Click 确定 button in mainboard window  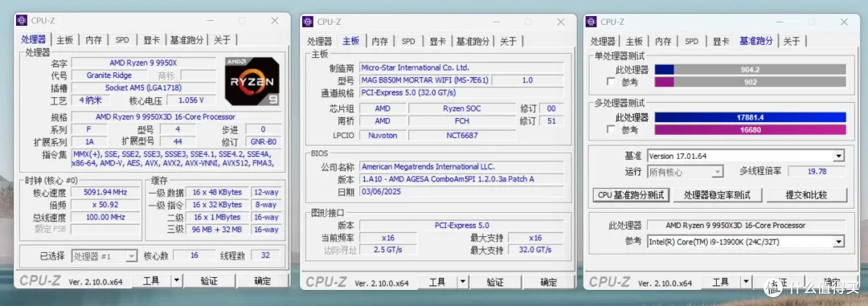coord(548,282)
